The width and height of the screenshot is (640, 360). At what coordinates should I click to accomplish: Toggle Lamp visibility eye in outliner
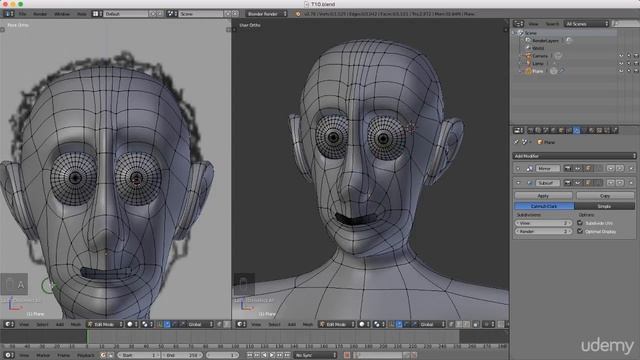(621, 63)
